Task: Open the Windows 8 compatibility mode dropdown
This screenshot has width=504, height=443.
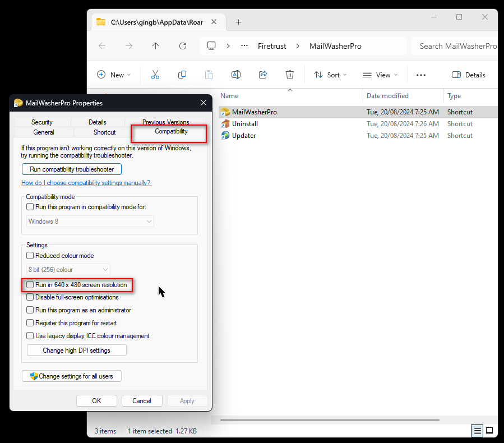Action: [90, 221]
